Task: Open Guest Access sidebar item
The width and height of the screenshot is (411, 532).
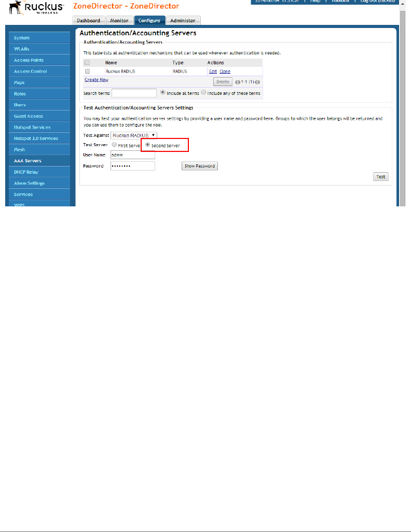Action: pyautogui.click(x=39, y=116)
